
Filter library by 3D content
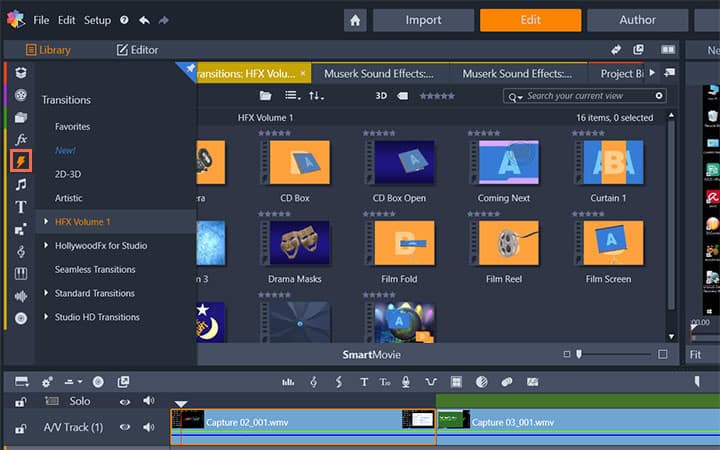point(381,96)
